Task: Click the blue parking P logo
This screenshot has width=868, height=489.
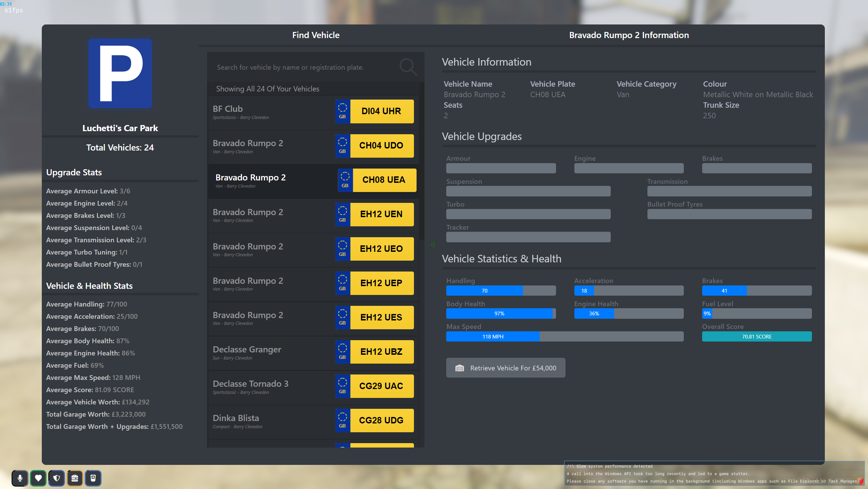Action: [x=120, y=73]
